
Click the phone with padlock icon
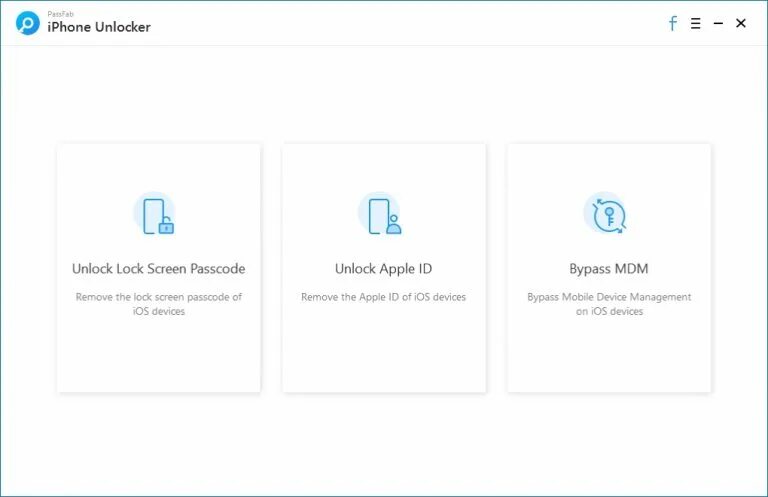point(156,214)
